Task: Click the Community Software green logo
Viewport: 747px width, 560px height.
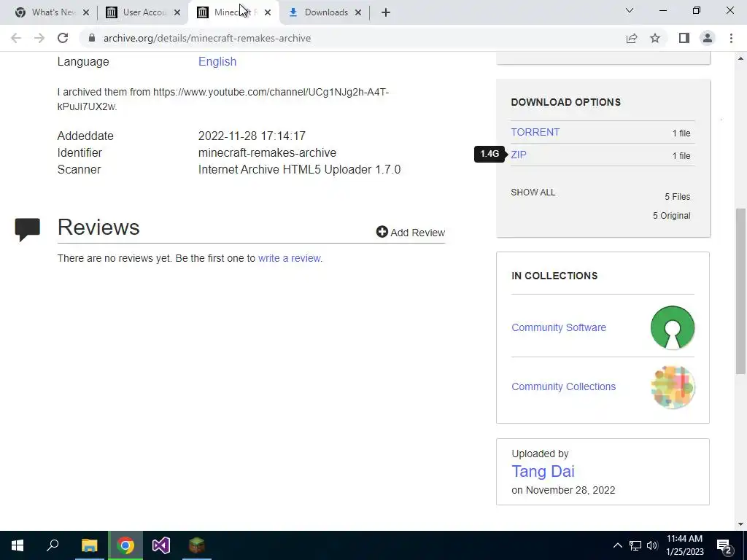Action: tap(672, 327)
